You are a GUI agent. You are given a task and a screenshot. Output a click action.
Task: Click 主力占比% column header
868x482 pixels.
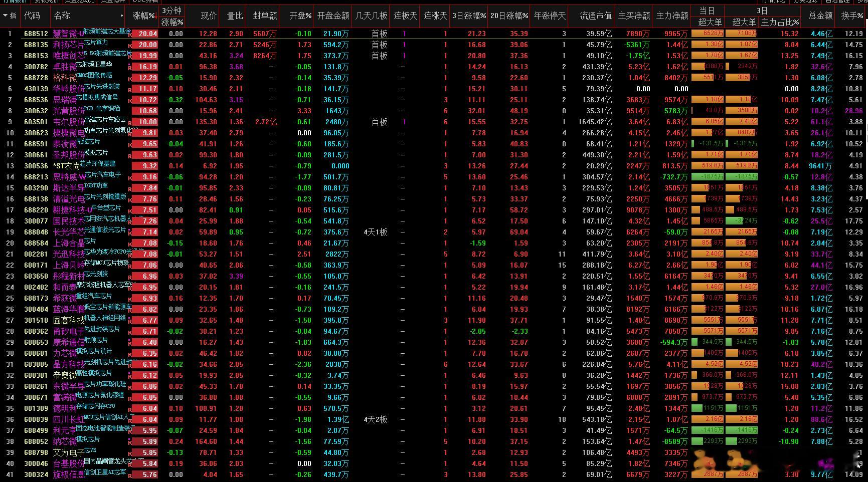[780, 22]
